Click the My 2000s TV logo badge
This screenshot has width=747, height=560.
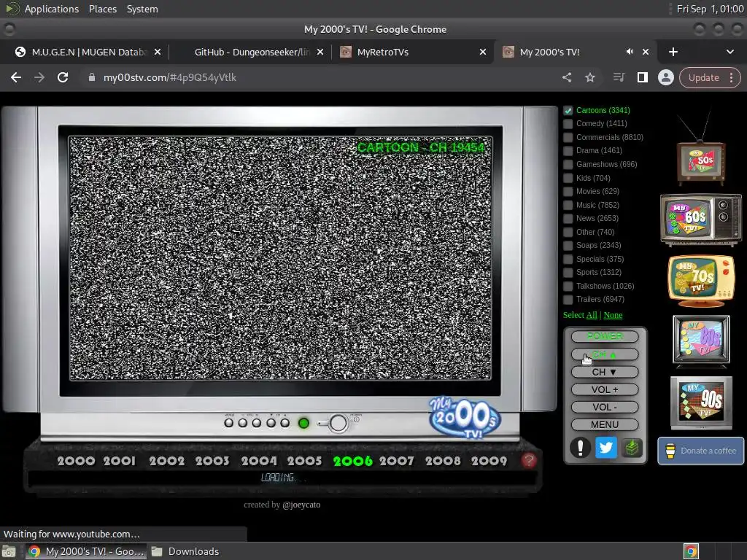pos(465,417)
